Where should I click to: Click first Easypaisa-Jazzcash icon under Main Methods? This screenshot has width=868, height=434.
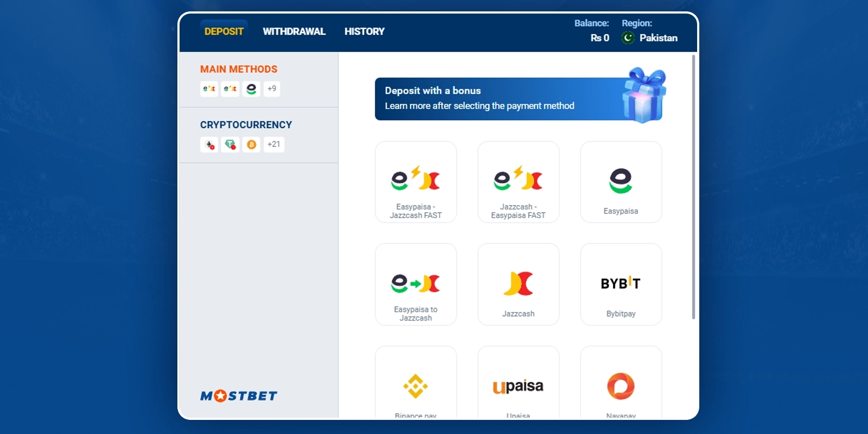(x=209, y=89)
